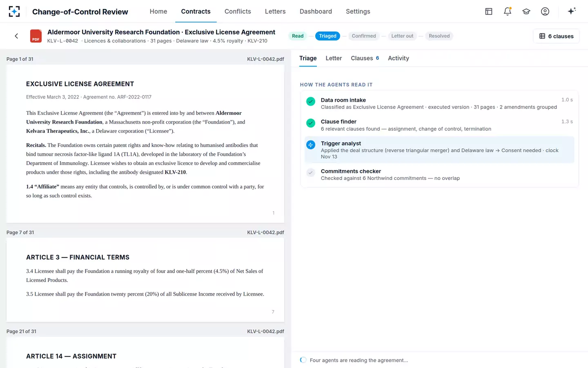This screenshot has width=588, height=368.
Task: Open the Home nav item
Action: (x=158, y=11)
